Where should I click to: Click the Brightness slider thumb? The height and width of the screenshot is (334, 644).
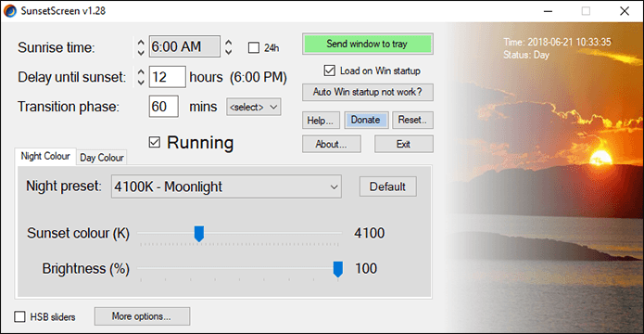pos(337,269)
